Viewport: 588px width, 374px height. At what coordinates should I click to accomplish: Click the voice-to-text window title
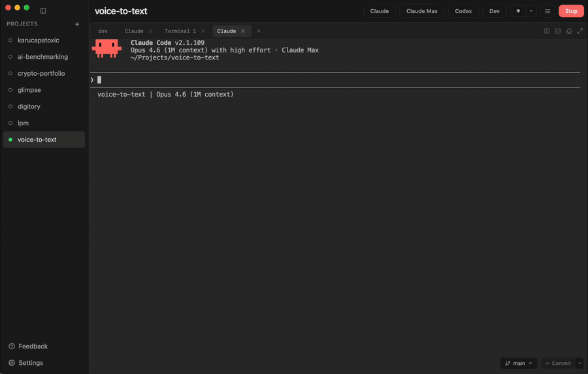[x=121, y=11]
